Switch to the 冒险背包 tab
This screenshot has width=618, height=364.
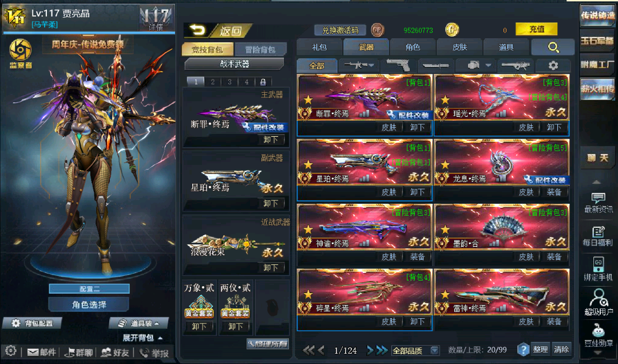tap(260, 49)
